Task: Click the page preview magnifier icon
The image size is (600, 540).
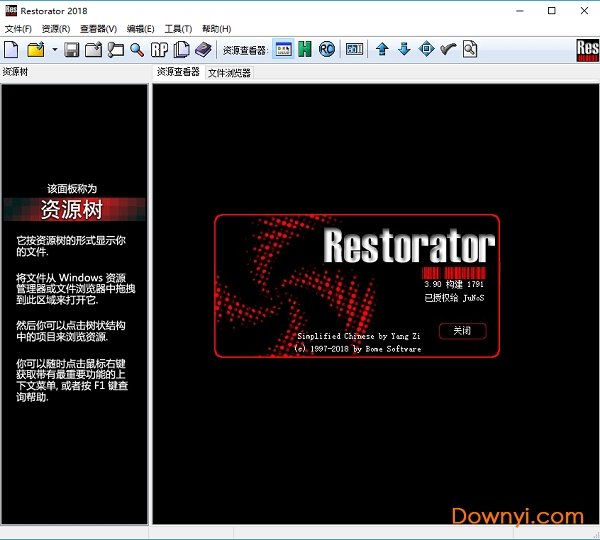Action: [x=470, y=49]
